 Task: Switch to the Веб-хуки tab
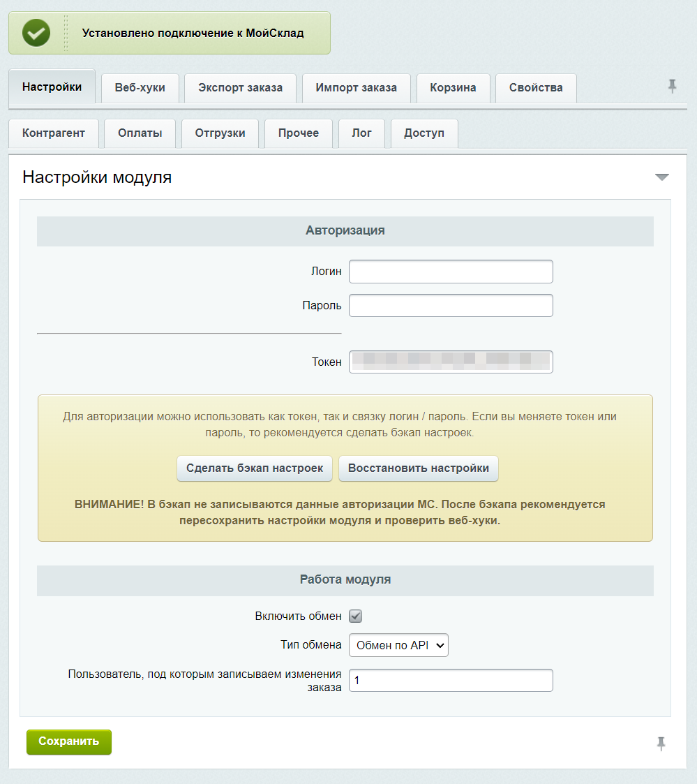click(x=140, y=88)
